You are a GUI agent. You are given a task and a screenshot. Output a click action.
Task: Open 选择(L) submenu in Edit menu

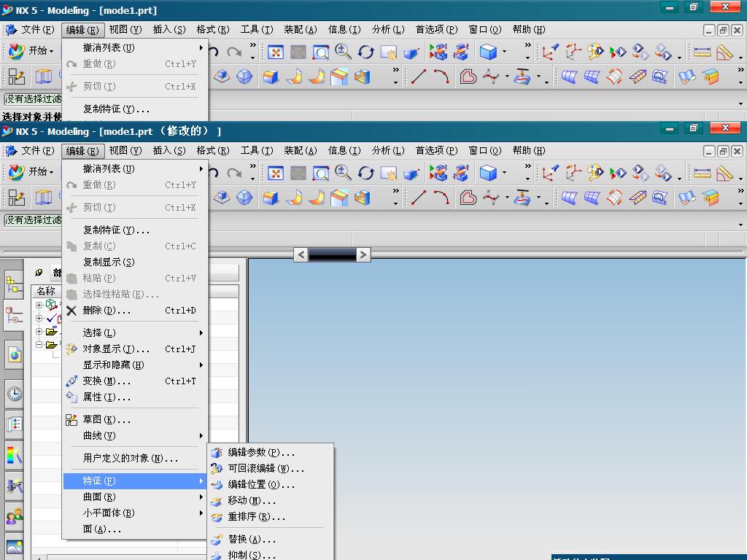pos(135,332)
